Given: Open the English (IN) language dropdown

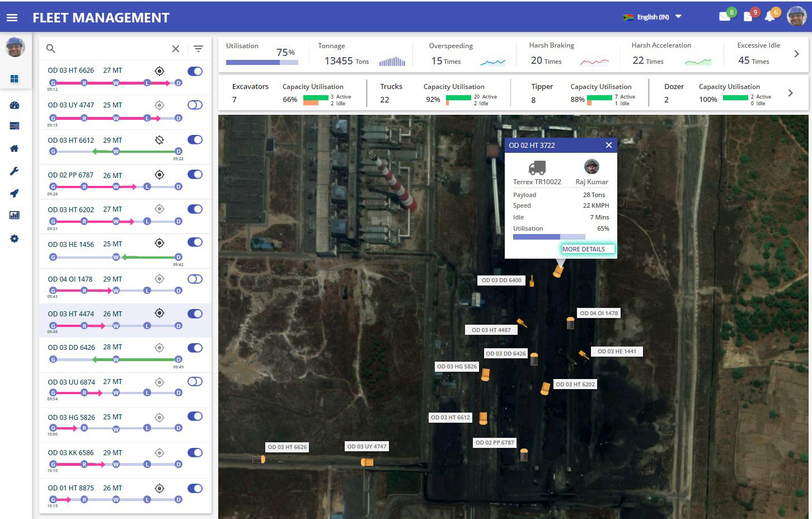Looking at the screenshot, I should pyautogui.click(x=653, y=17).
